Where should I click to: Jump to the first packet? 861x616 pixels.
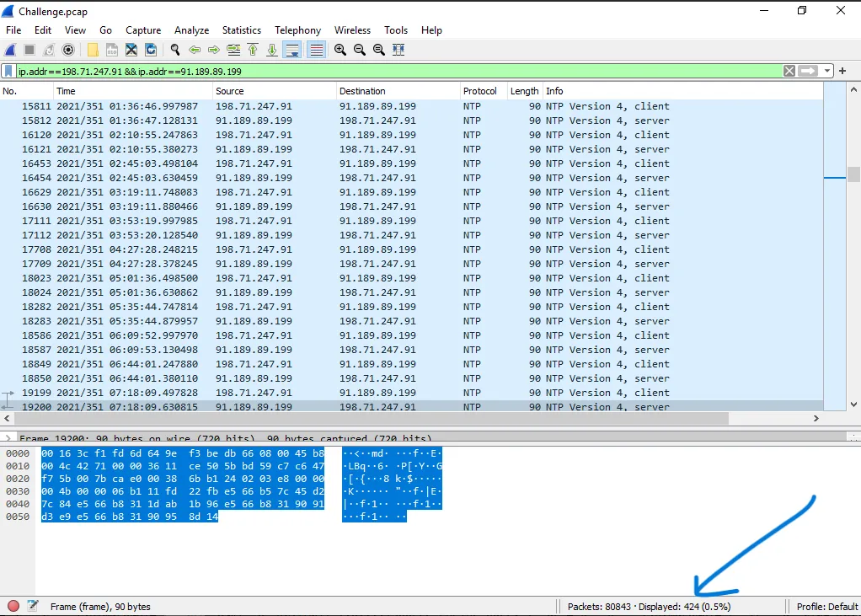(x=253, y=50)
